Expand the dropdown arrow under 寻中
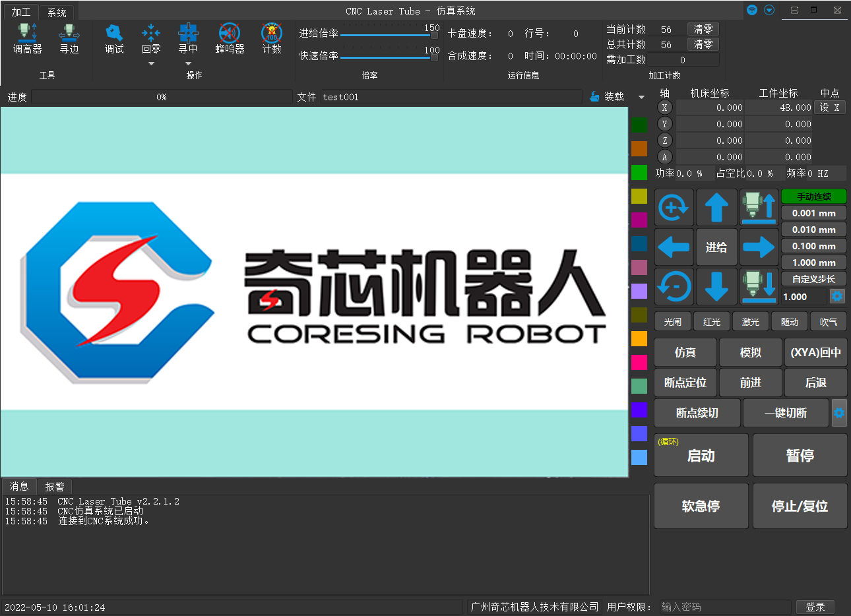The width and height of the screenshot is (851, 616). [188, 64]
